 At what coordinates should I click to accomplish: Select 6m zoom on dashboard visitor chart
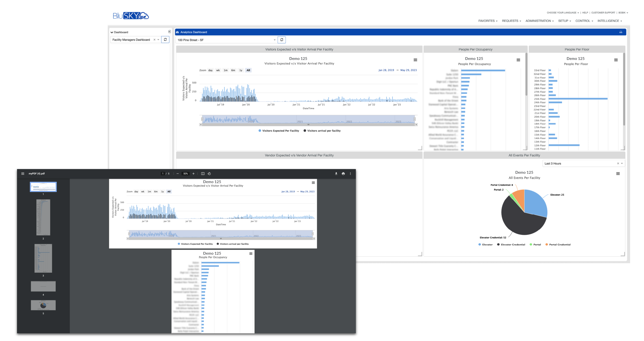point(233,70)
